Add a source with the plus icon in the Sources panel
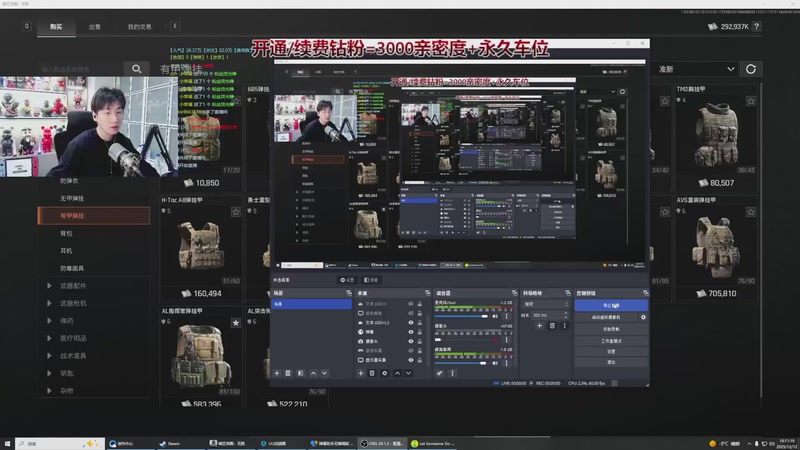The height and width of the screenshot is (450, 800). pyautogui.click(x=360, y=373)
